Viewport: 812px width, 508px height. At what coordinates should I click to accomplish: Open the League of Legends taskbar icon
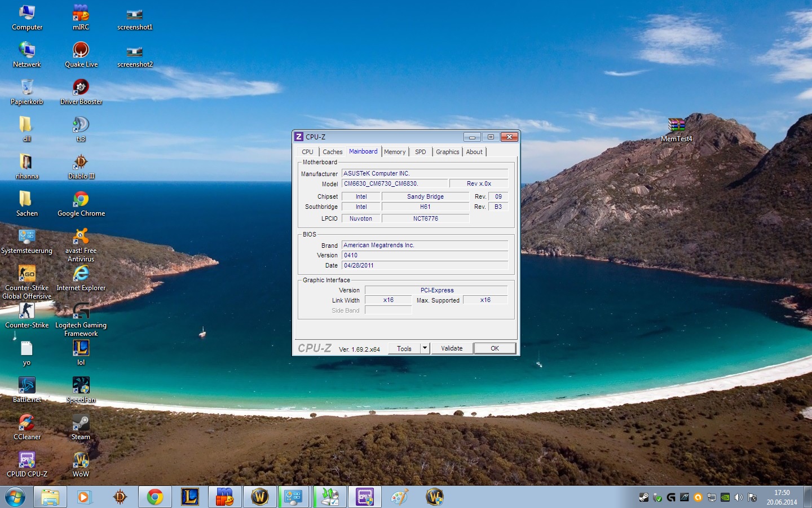tap(190, 497)
